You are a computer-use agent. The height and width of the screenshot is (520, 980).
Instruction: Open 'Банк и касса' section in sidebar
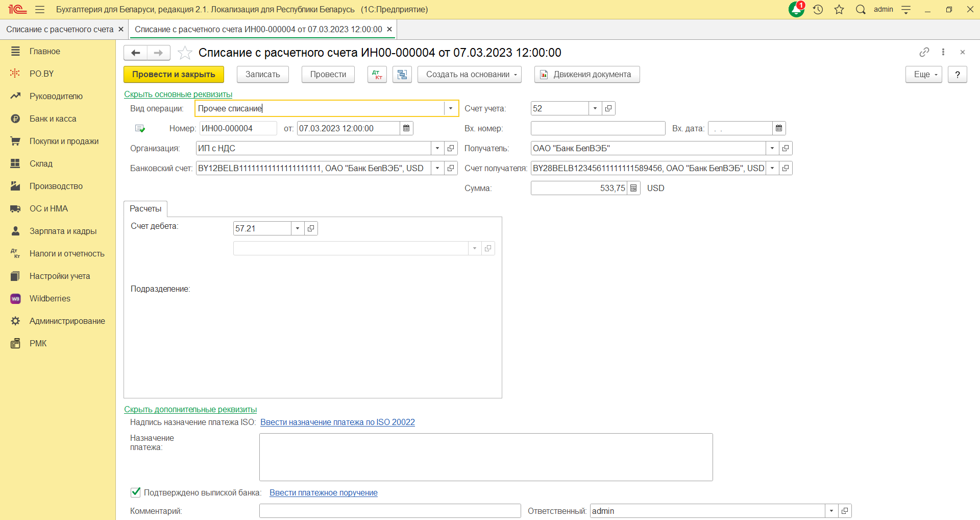(x=53, y=119)
